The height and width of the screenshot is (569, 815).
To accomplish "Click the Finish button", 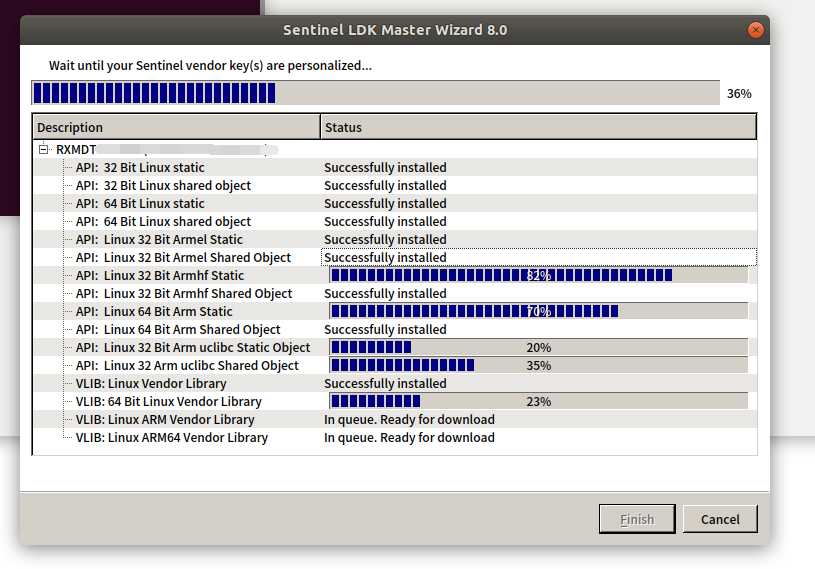I will (637, 519).
